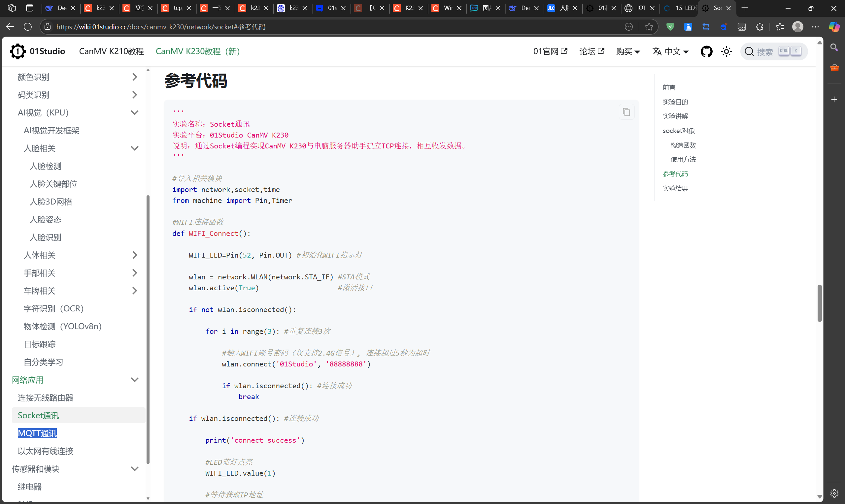Collapse the 人脸相关 section

point(135,148)
